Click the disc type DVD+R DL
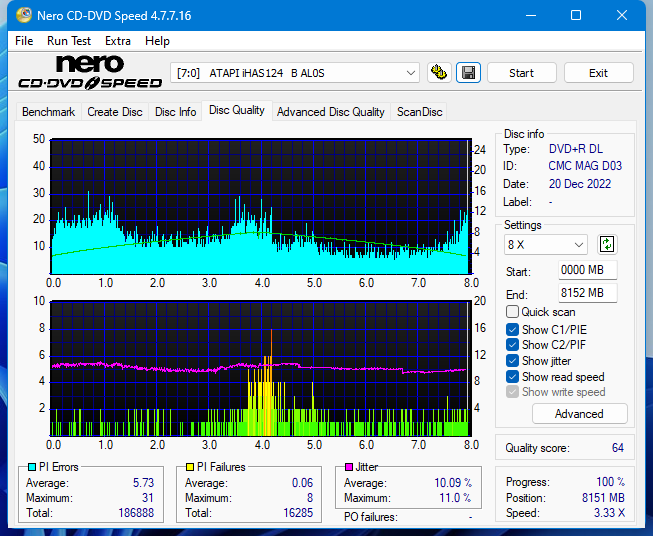This screenshot has width=653, height=536. (576, 149)
